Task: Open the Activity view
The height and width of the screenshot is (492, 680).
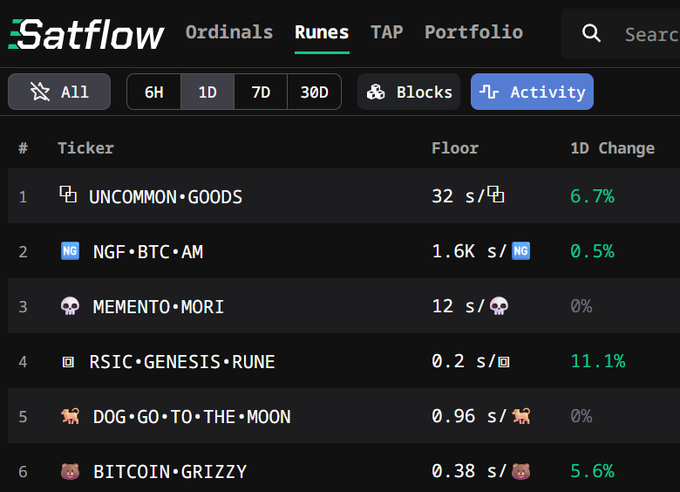Action: [x=532, y=92]
